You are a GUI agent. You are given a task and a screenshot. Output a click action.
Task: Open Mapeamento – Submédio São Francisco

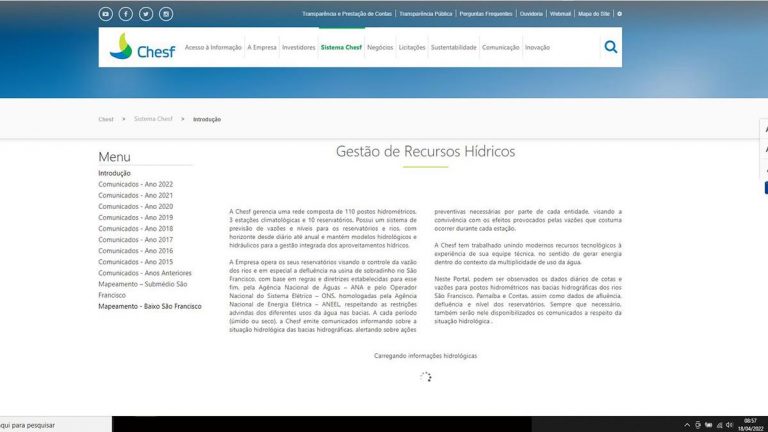point(143,289)
